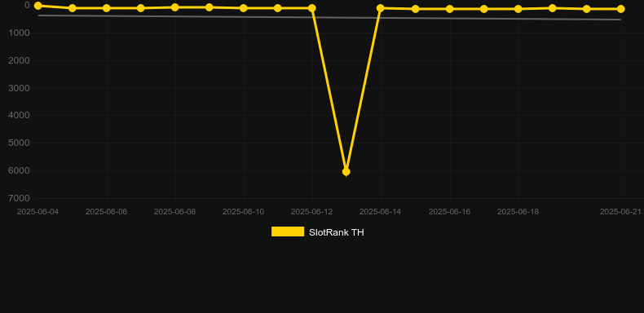Click the 2025-06-04 x-axis date label
Viewport: 644px width, 313px height.
(x=37, y=212)
